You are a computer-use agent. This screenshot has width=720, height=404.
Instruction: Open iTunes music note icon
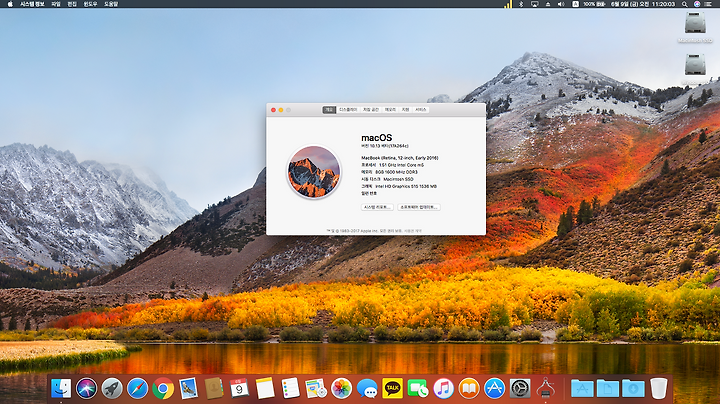(444, 388)
